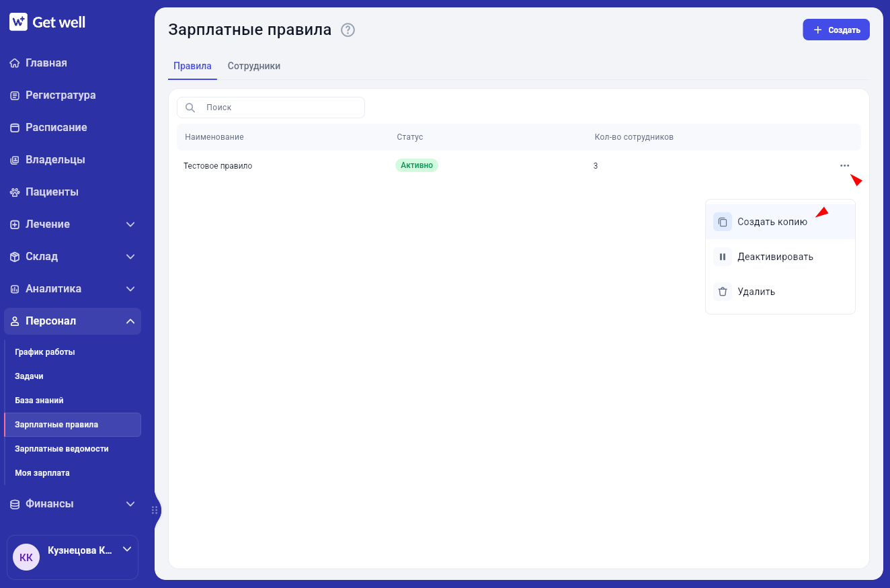Click the Владельцы sidebar icon
Screen dimensions: 890x588
click(15, 160)
